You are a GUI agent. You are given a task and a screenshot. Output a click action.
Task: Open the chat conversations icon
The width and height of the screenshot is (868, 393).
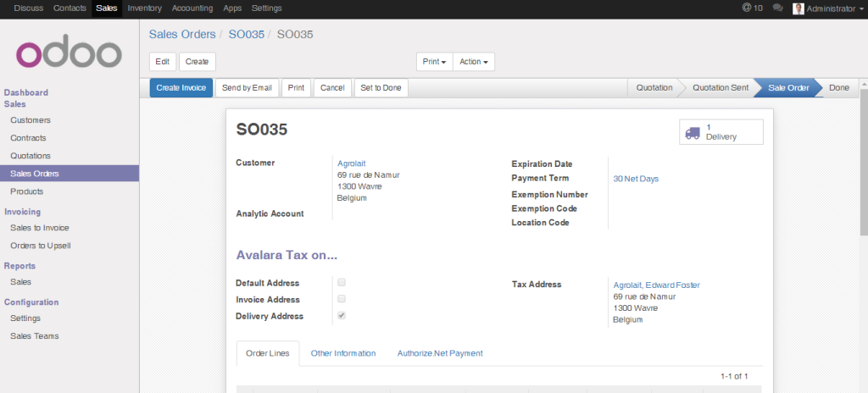[x=777, y=8]
